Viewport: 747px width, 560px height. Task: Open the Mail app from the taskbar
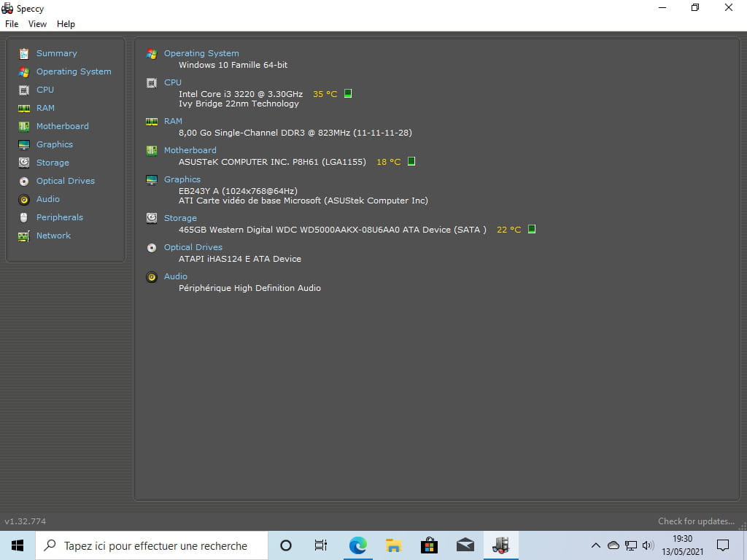465,545
